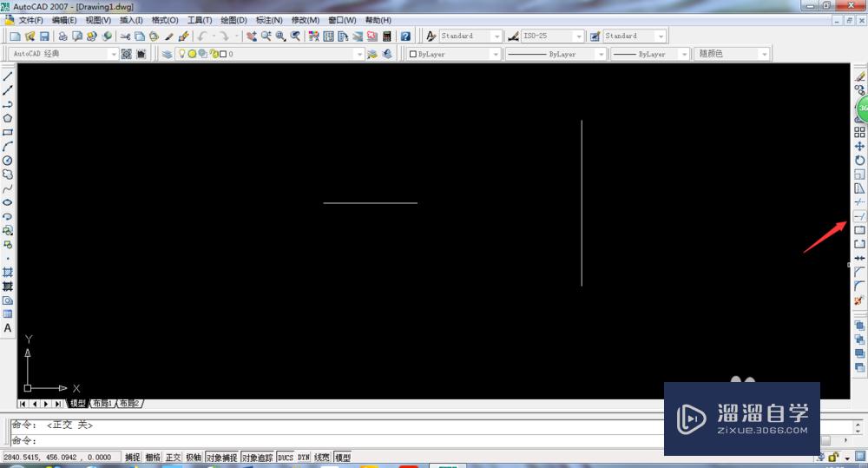This screenshot has height=468, width=868.
Task: Click the command line input field
Action: point(338,440)
